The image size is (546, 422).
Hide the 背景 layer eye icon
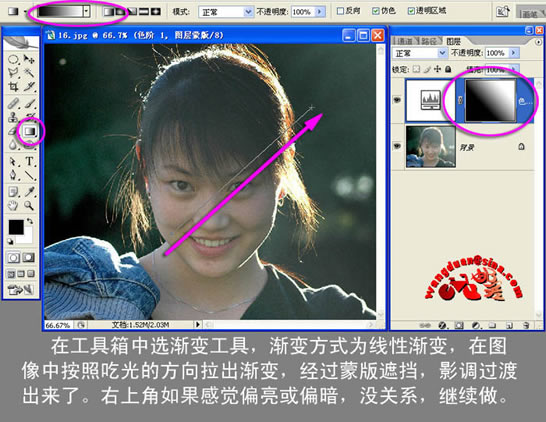click(397, 146)
